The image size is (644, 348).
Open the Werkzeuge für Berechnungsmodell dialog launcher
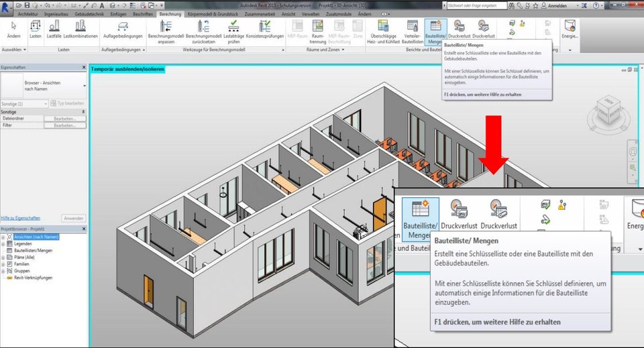point(283,50)
